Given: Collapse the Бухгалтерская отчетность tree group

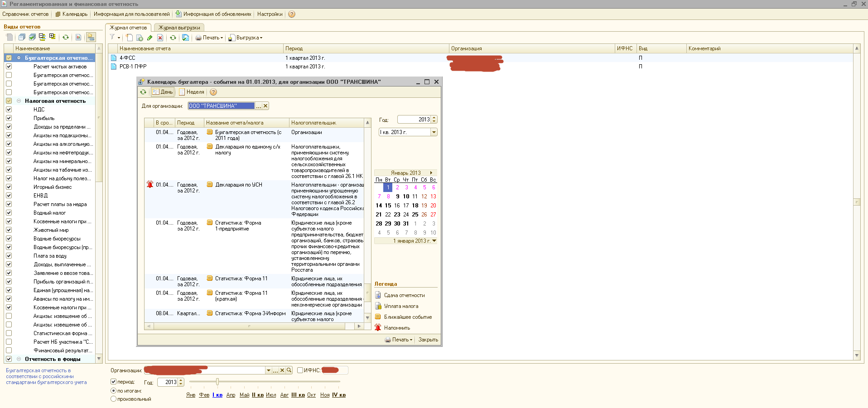Looking at the screenshot, I should pyautogui.click(x=19, y=58).
